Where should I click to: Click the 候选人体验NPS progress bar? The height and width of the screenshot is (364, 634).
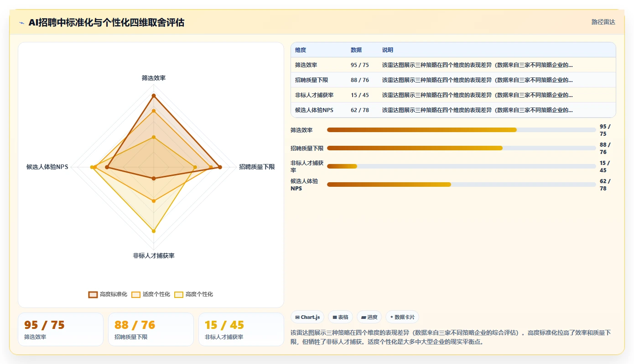[462, 185]
